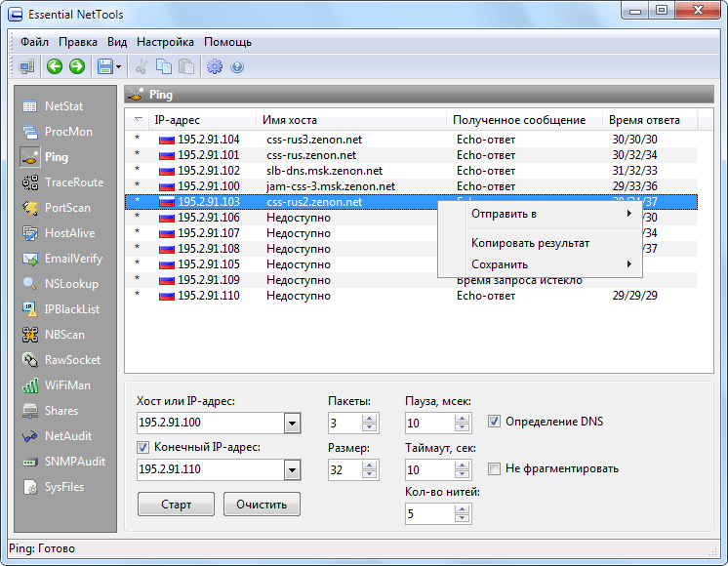The image size is (728, 566).
Task: Uncheck the Конечный IP-адрес checkbox
Action: [x=143, y=448]
